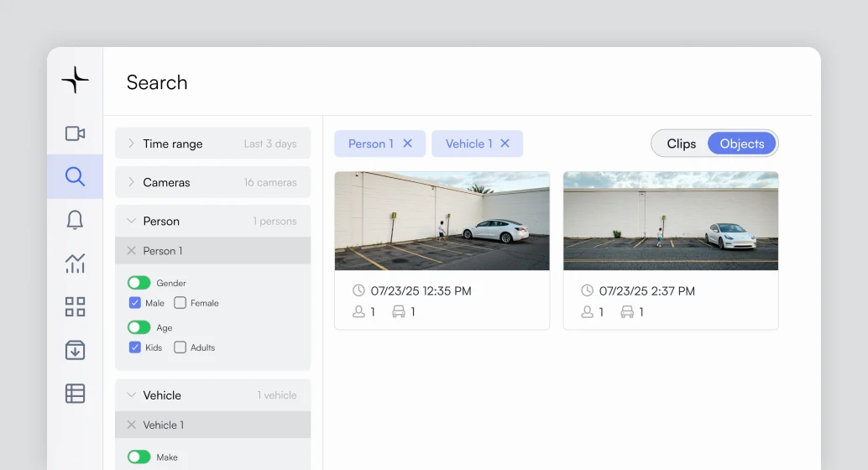
Task: Expand the Cameras section
Action: (212, 182)
